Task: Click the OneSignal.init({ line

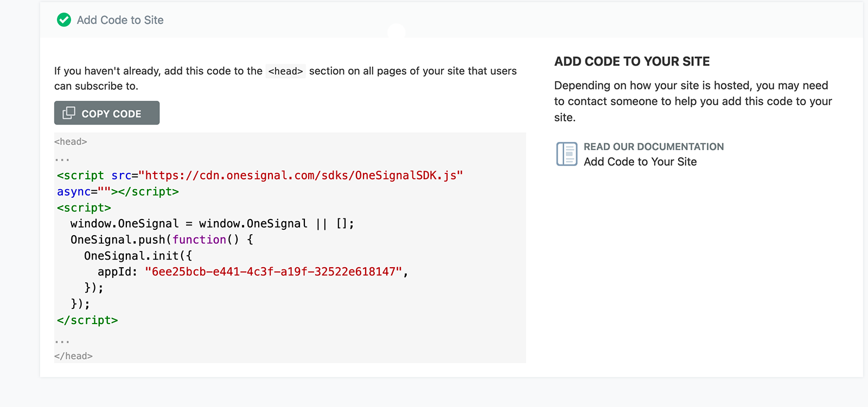Action: pos(138,256)
